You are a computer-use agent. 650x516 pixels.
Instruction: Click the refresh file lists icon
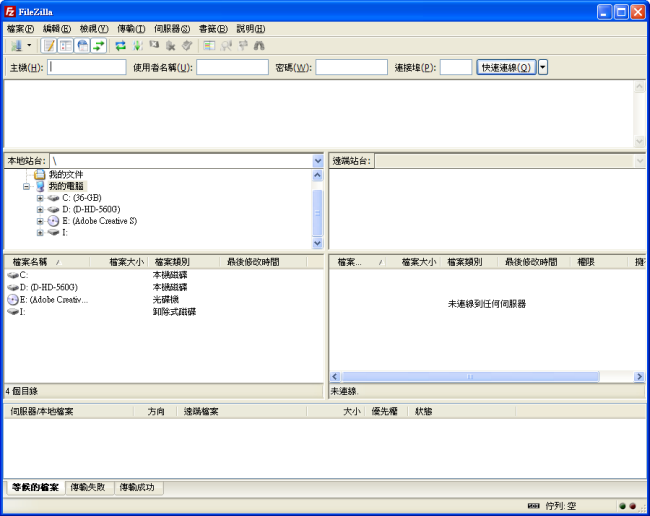click(121, 46)
